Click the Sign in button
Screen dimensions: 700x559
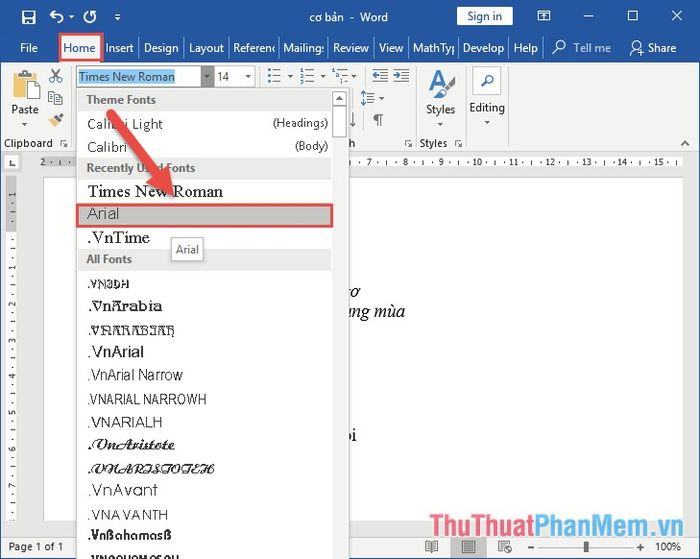point(484,17)
